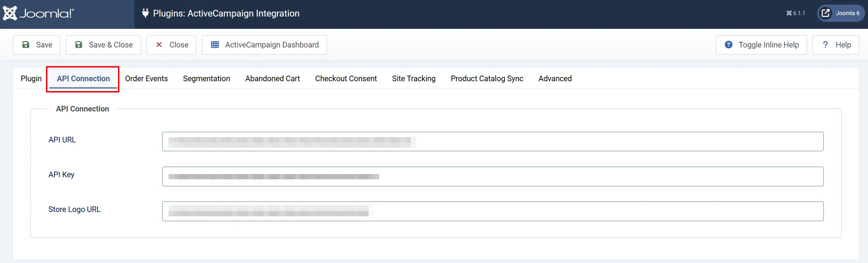868x263 pixels.
Task: Open the Advanced tab
Action: 555,78
